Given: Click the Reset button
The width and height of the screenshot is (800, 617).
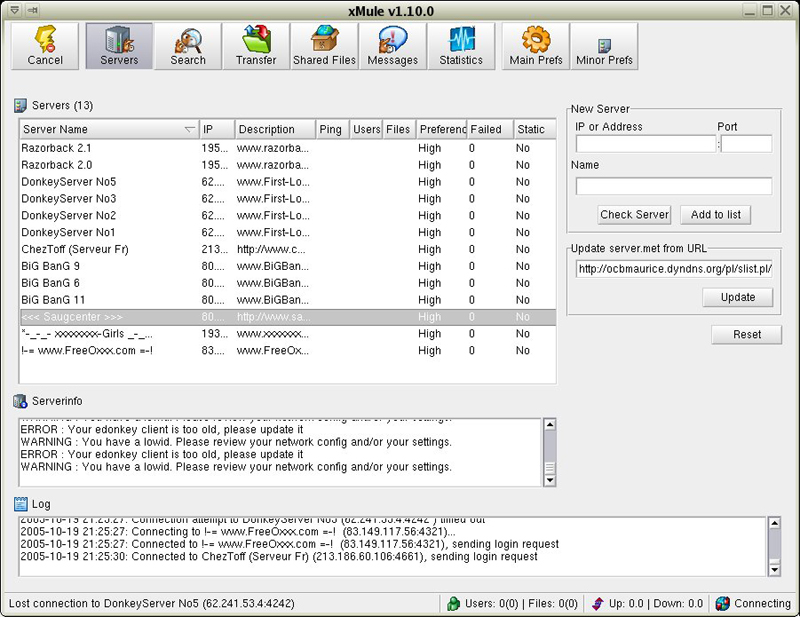Looking at the screenshot, I should point(747,335).
